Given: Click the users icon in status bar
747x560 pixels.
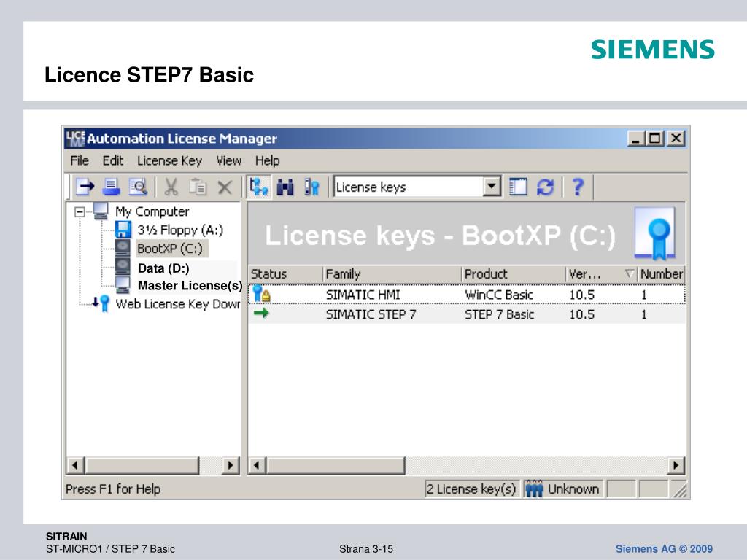Looking at the screenshot, I should click(534, 489).
